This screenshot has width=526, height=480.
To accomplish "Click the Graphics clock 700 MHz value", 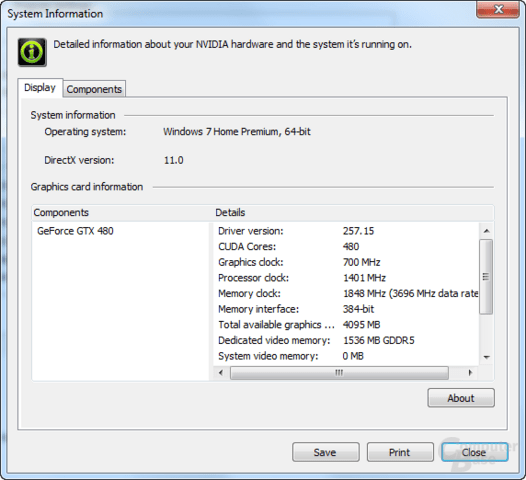I will [x=361, y=262].
